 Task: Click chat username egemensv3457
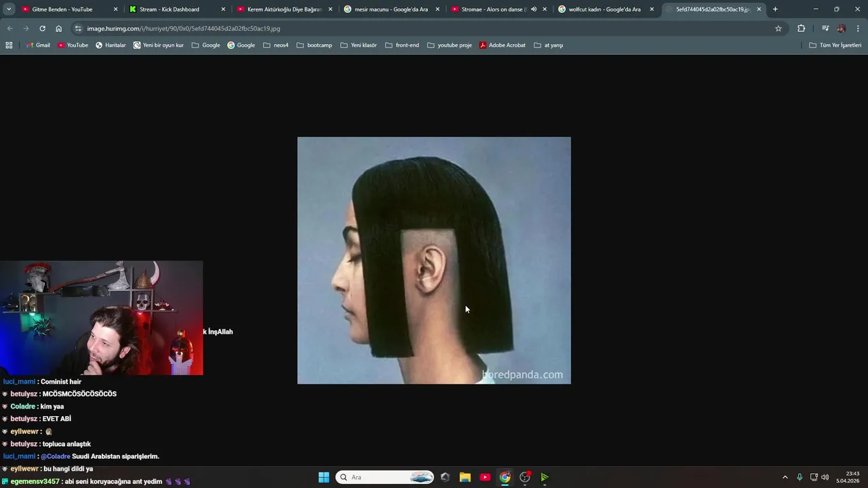(x=35, y=481)
